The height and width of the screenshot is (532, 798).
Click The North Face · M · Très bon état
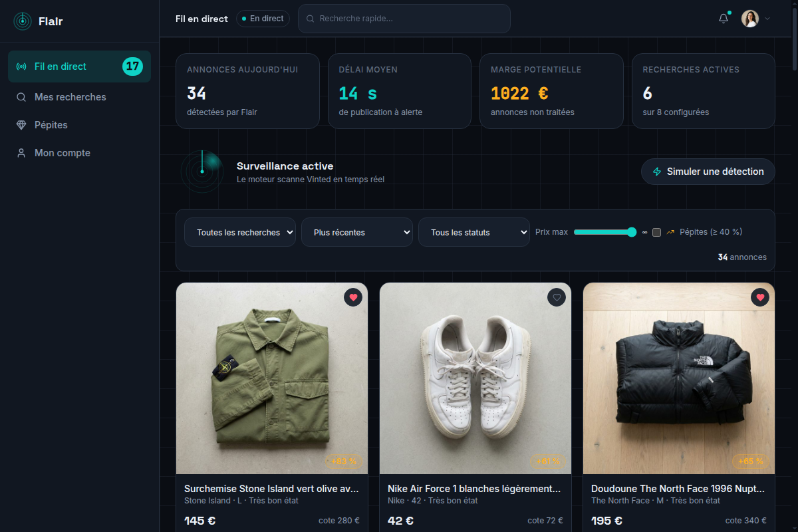pos(656,501)
